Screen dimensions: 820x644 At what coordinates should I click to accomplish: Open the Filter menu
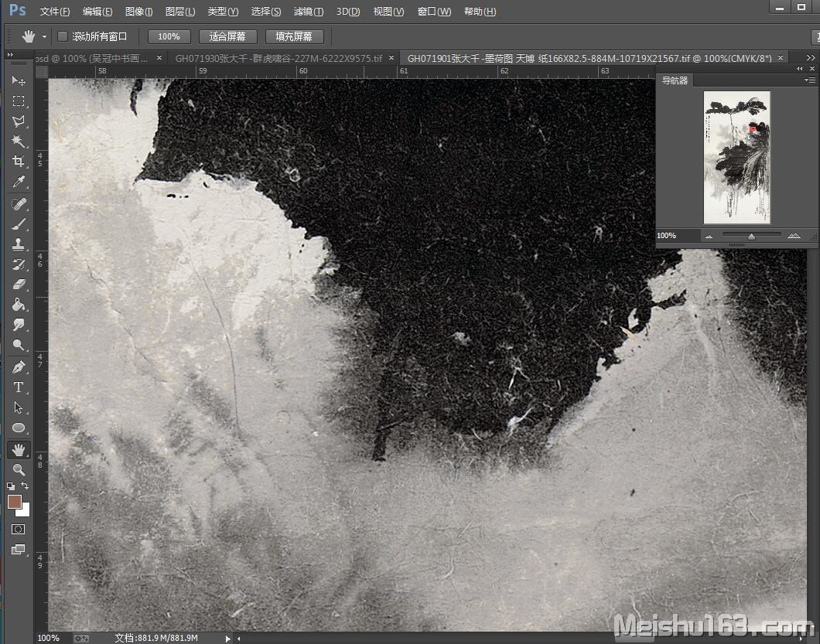(309, 11)
